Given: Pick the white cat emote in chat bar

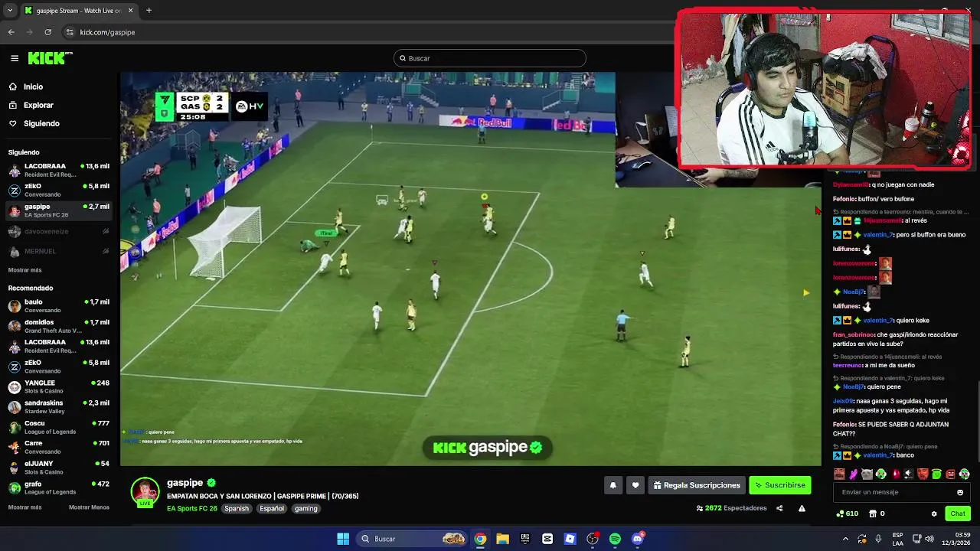Looking at the screenshot, I should point(867,474).
